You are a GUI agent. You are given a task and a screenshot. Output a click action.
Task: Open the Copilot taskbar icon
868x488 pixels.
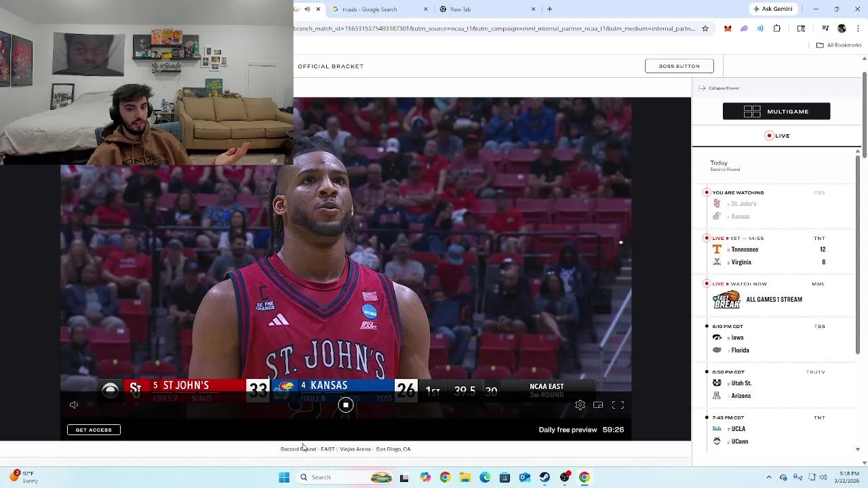(x=425, y=477)
